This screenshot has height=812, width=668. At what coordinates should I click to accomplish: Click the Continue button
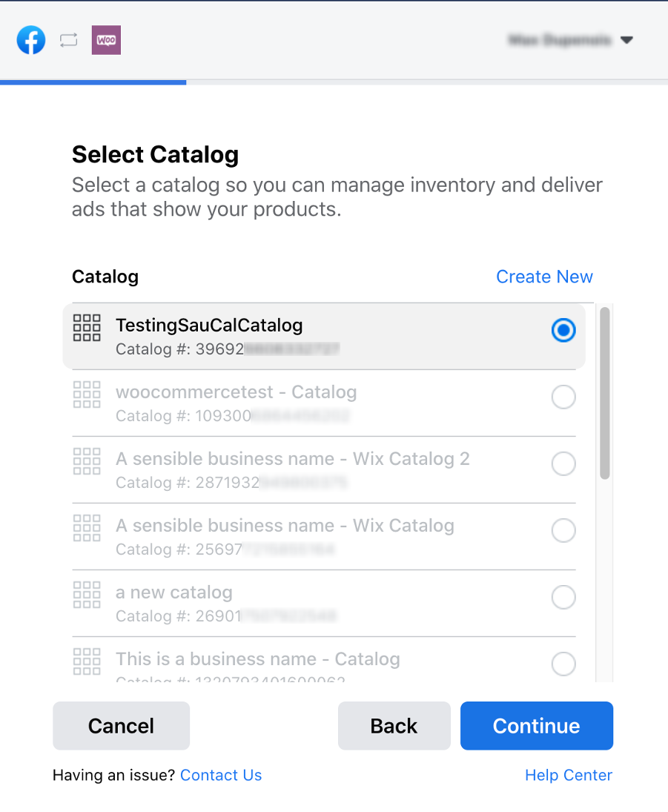536,725
